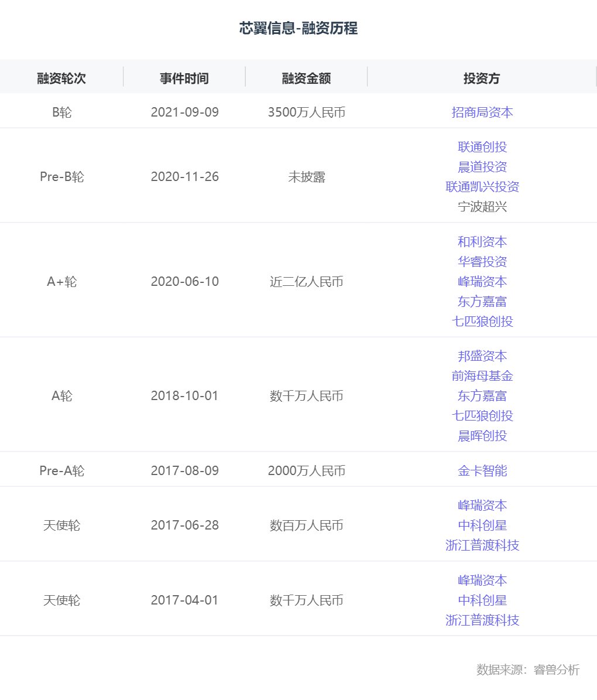Select the B轮 round cell
597x700 pixels.
61,112
